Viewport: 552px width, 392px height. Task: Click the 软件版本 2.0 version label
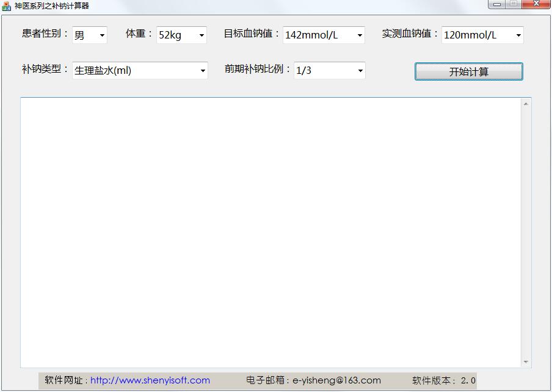pos(443,380)
